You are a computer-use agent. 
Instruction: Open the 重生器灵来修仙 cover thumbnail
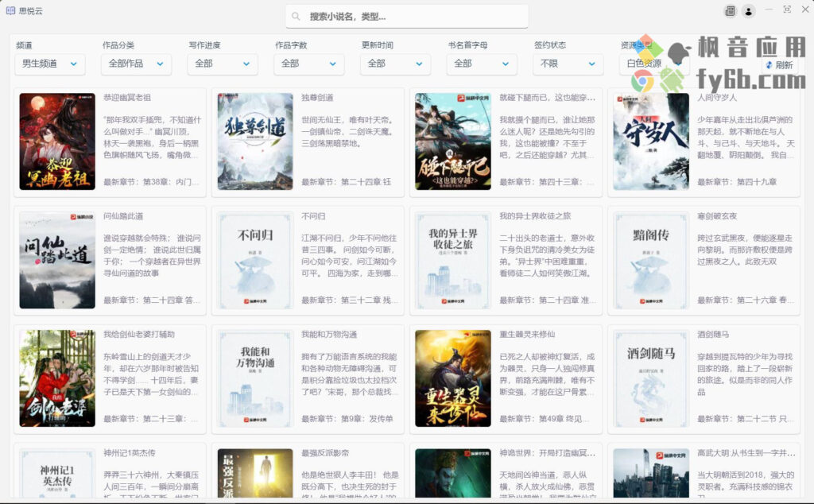[453, 378]
